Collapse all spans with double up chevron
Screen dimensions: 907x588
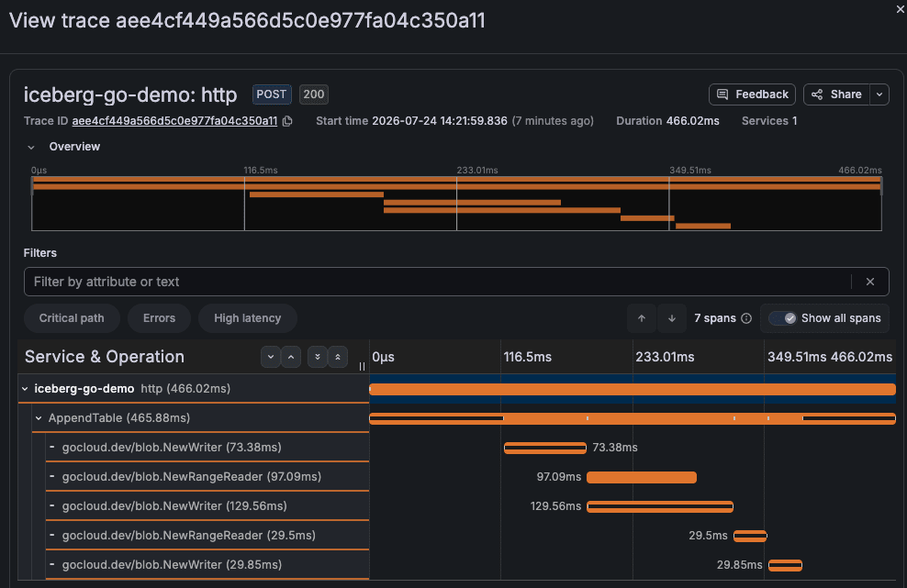[x=338, y=357]
